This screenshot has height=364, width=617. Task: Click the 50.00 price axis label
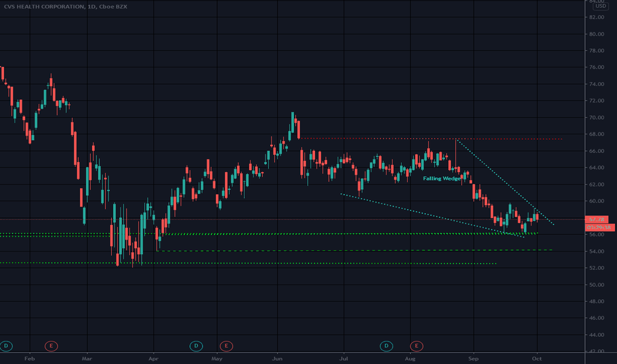[596, 285]
